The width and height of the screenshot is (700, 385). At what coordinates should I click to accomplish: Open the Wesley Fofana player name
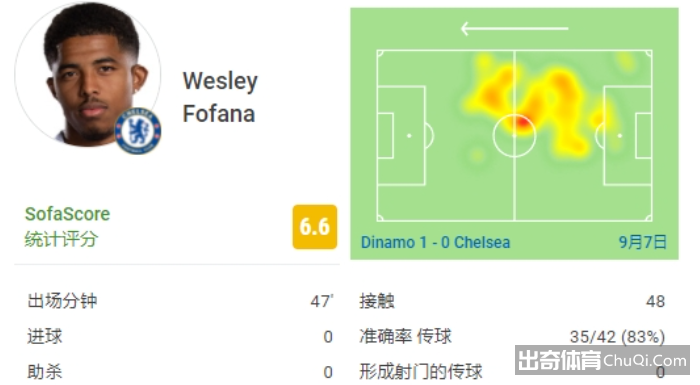[x=220, y=97]
